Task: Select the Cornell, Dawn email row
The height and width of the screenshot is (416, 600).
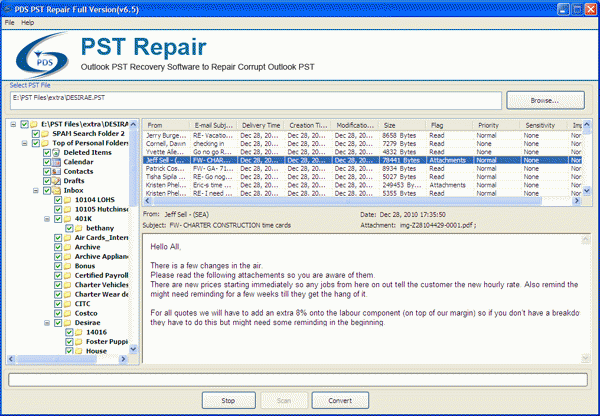Action: (x=362, y=144)
